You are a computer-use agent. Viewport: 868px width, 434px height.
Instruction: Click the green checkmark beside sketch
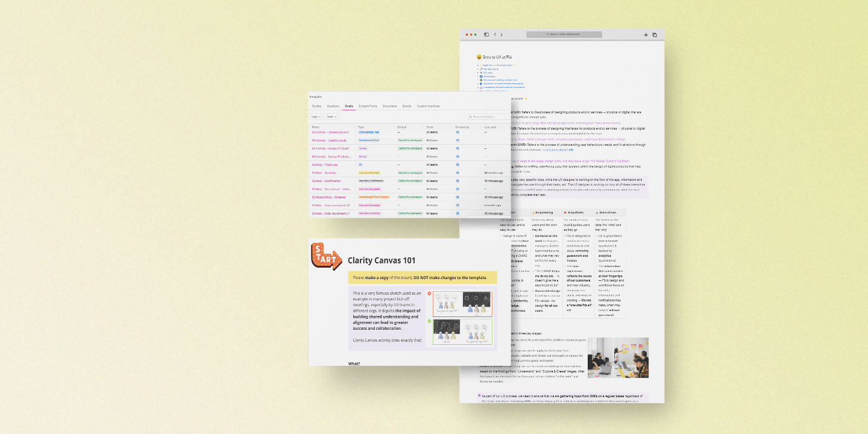click(429, 321)
